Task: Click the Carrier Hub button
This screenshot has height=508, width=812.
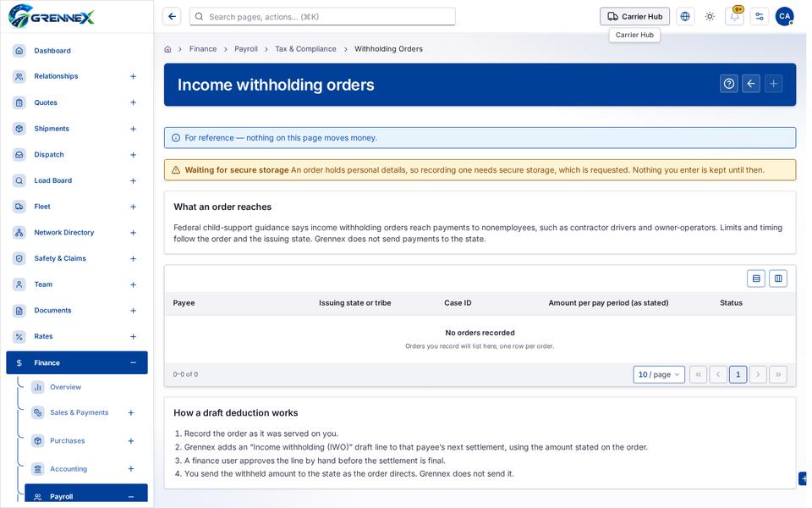Action: [634, 16]
